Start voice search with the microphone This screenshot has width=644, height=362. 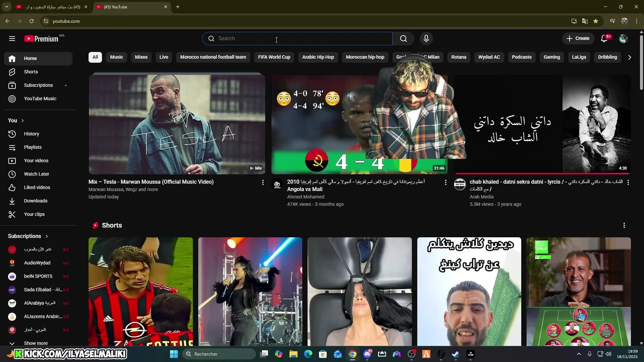(426, 39)
